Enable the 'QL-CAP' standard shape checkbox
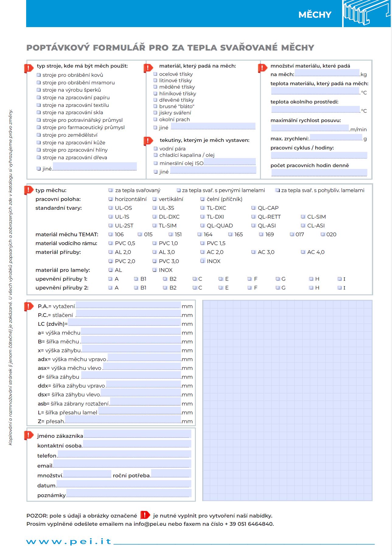The image size is (392, 555). (x=253, y=208)
